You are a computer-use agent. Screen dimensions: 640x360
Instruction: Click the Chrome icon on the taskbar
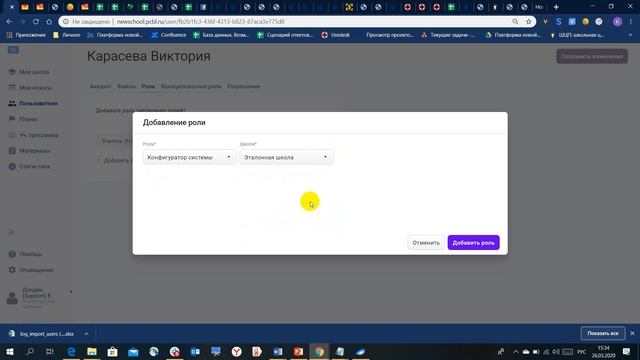pyautogui.click(x=319, y=351)
